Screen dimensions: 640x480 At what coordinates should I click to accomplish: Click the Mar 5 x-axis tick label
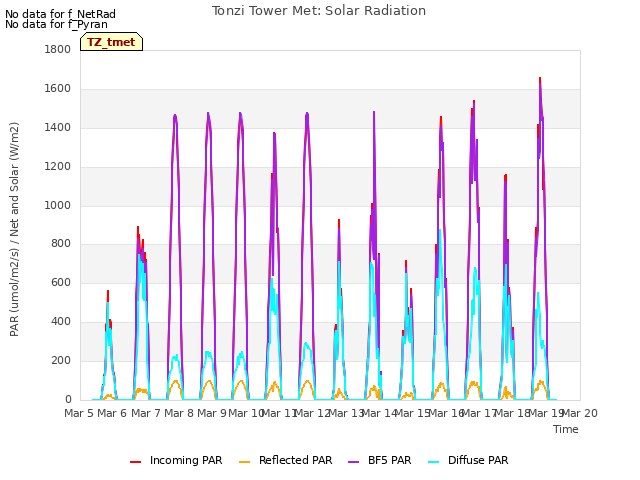(x=79, y=413)
